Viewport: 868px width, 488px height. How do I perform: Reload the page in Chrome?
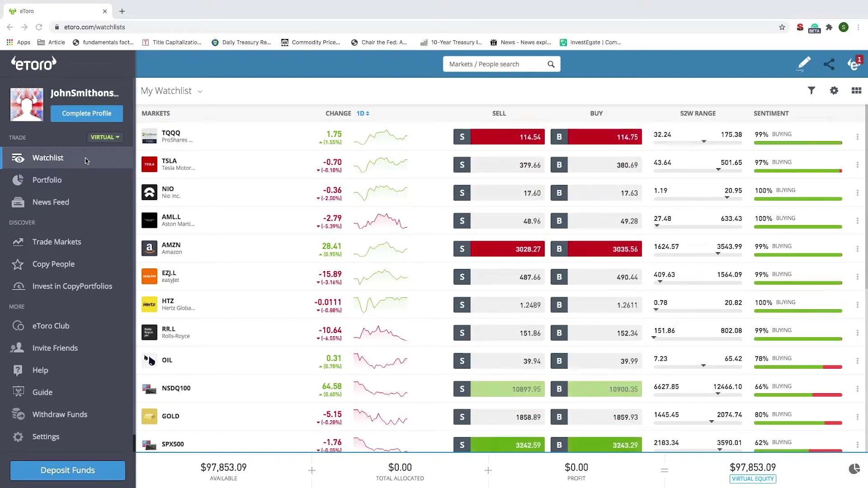pyautogui.click(x=39, y=27)
